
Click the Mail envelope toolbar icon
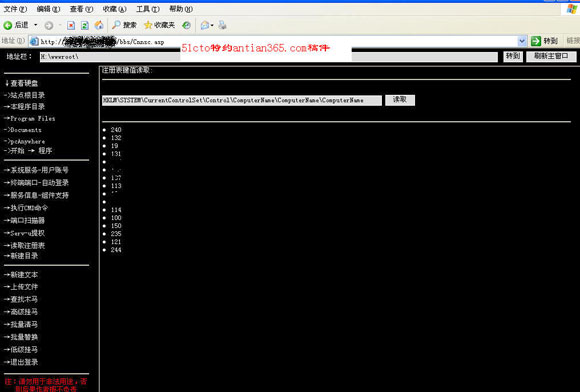click(205, 25)
